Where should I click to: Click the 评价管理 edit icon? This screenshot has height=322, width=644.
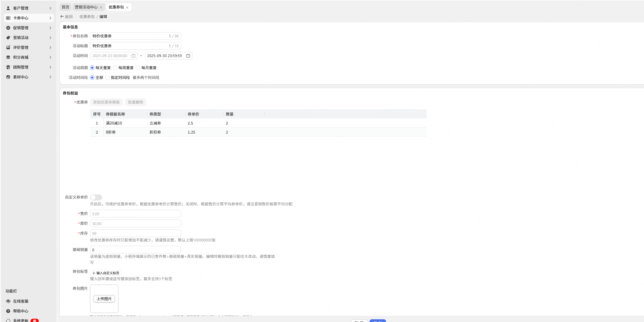[x=8, y=48]
